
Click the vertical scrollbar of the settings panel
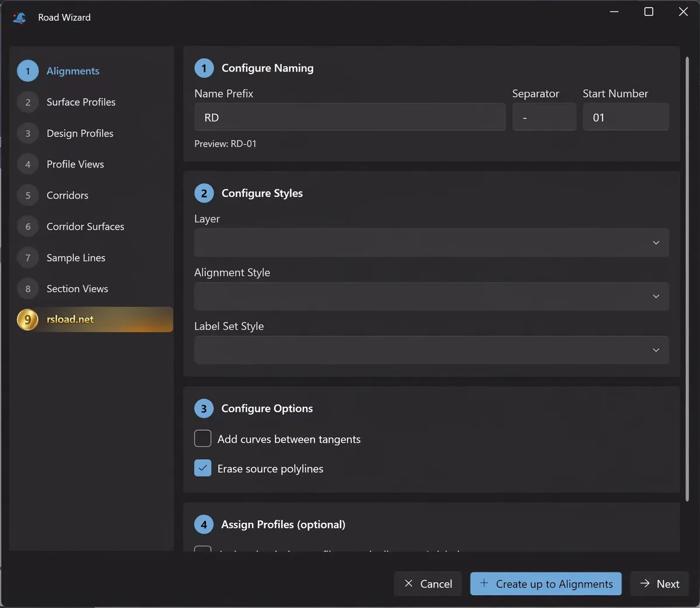(x=687, y=279)
